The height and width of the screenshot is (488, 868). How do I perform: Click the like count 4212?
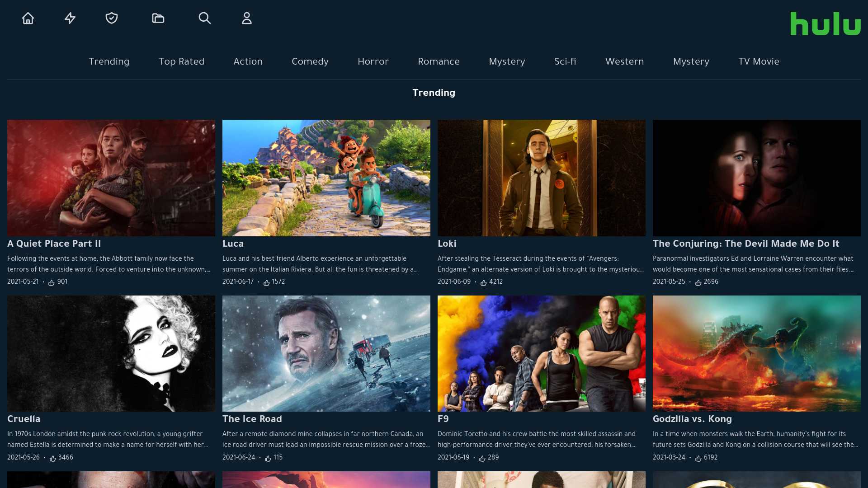coord(496,282)
